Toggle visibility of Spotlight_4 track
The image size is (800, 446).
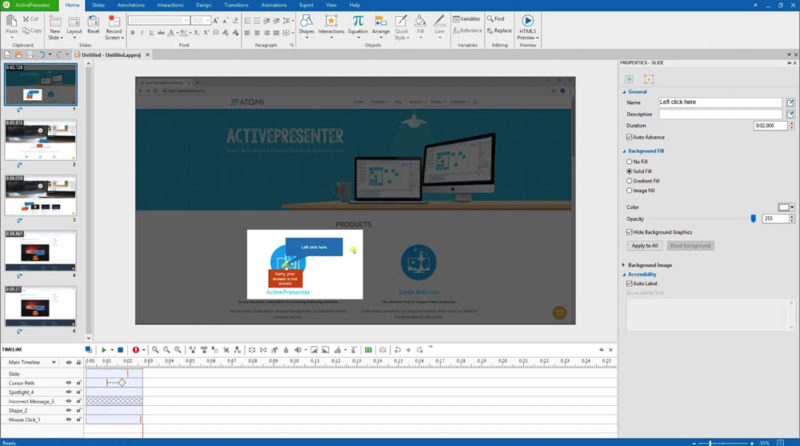point(68,392)
